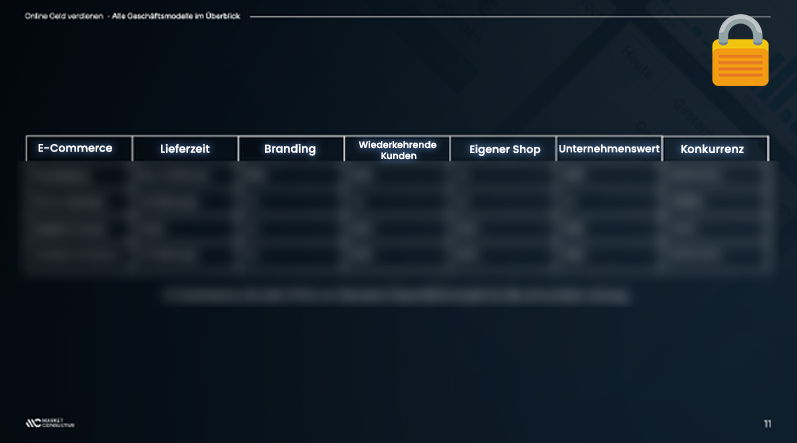Click the Branding column header
The height and width of the screenshot is (443, 797).
291,148
